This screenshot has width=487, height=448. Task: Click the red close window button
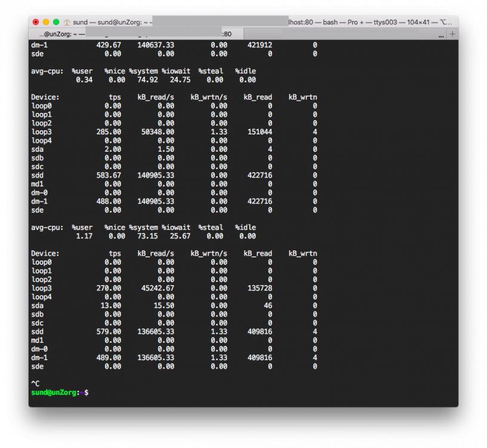pos(36,22)
